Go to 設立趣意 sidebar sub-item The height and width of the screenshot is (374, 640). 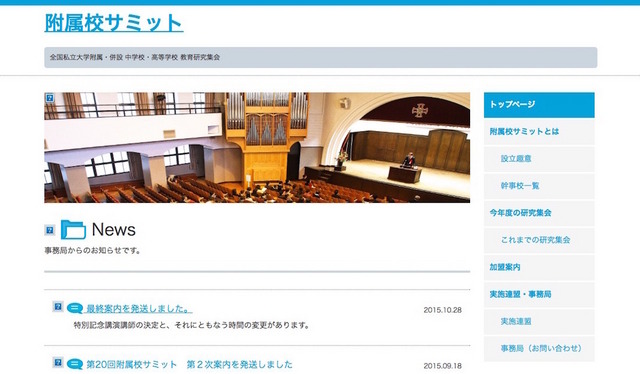click(539, 159)
